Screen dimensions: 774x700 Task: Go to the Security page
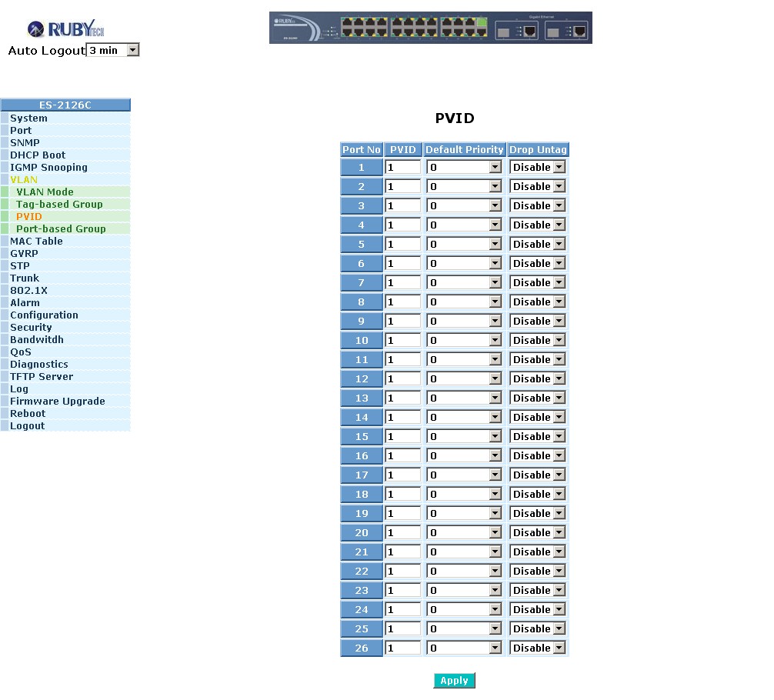(x=31, y=328)
